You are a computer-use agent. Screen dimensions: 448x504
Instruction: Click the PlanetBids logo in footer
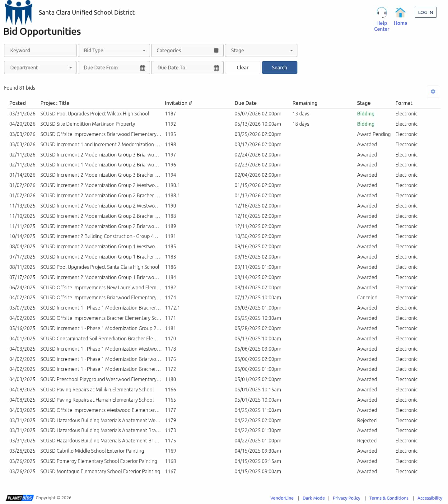click(20, 498)
